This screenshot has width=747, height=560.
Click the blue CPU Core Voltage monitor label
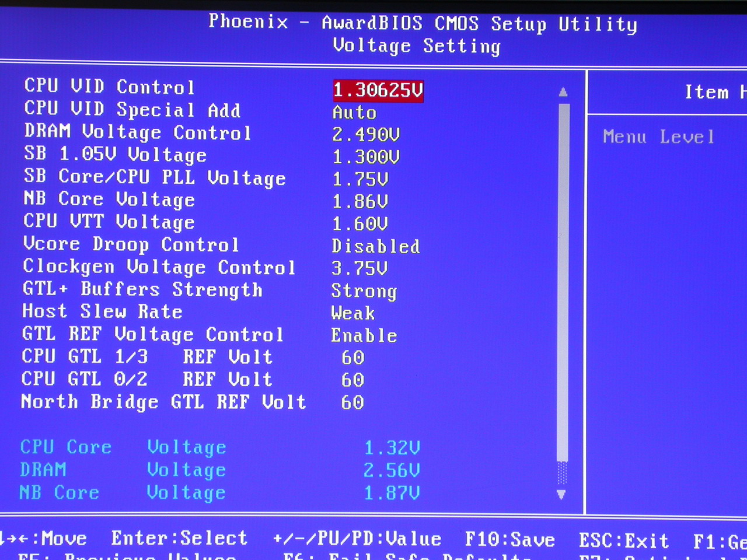123,447
